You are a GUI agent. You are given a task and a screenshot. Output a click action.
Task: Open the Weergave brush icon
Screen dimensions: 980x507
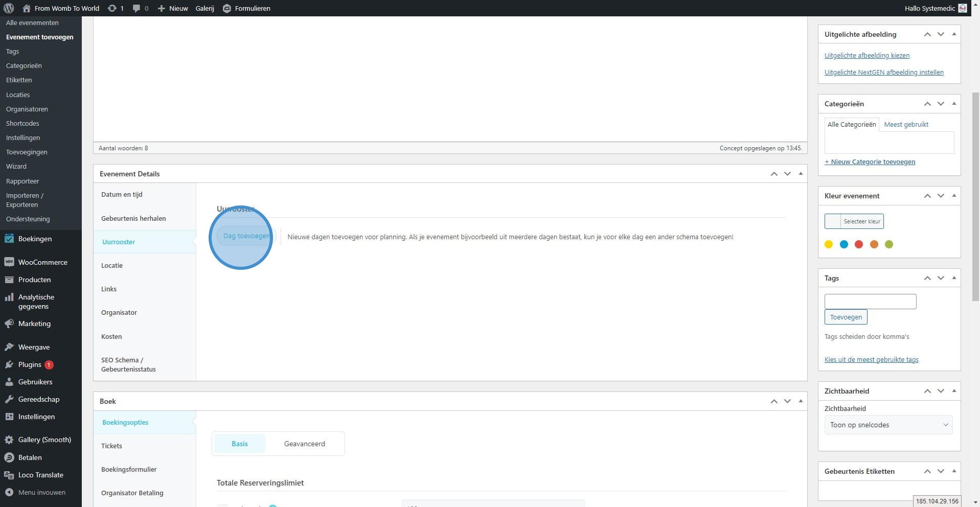pos(9,347)
